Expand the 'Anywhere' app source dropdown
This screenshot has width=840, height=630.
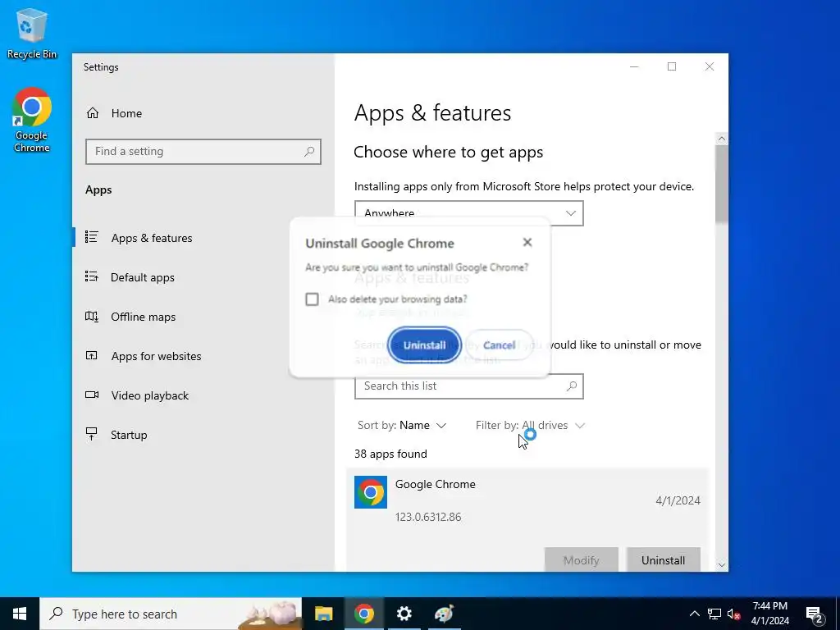coord(468,213)
